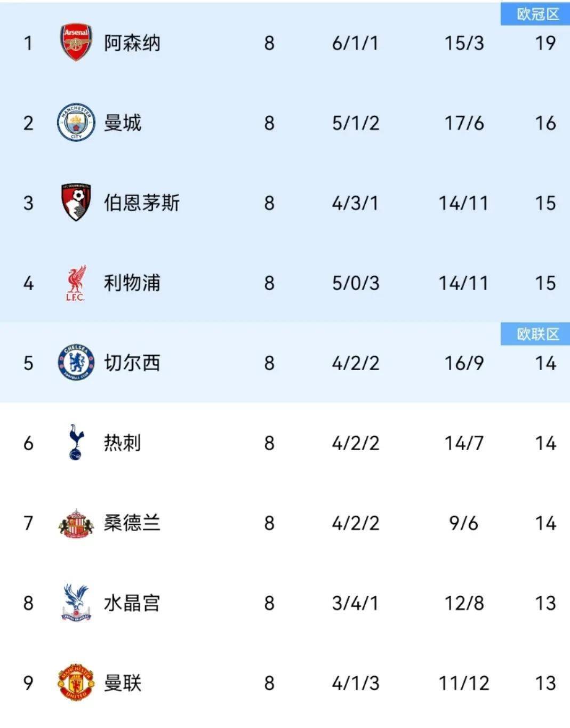Select the Bournemouth club logo
The width and height of the screenshot is (570, 728).
76,203
